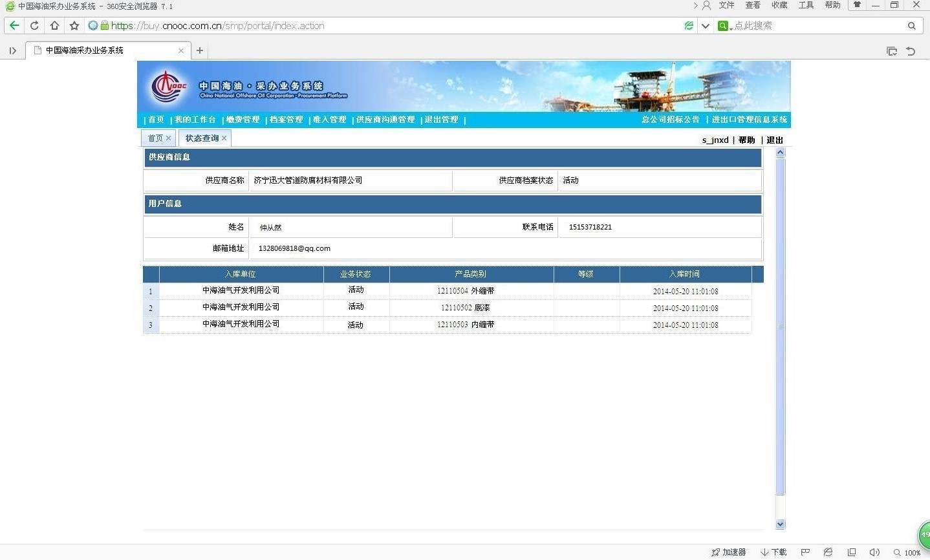
Task: Reload the page with refresh icon
Action: (34, 26)
